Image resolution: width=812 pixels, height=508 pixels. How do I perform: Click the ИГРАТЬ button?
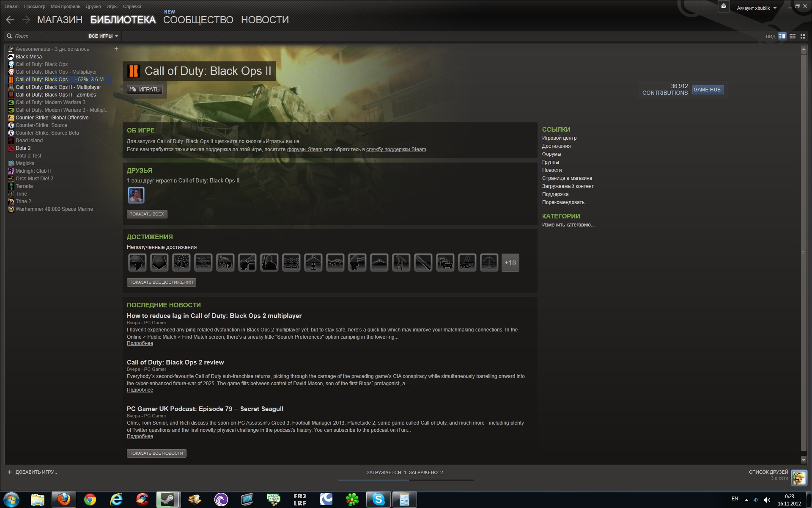tap(145, 89)
